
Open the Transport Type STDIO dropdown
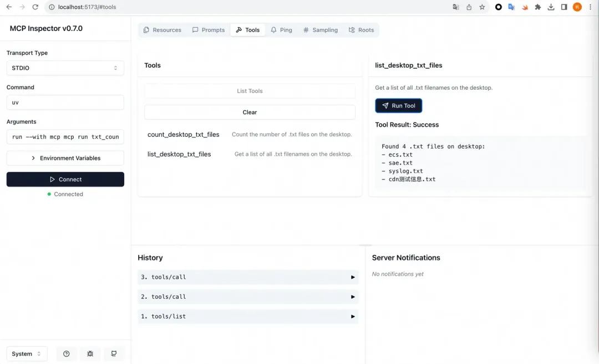pos(65,68)
